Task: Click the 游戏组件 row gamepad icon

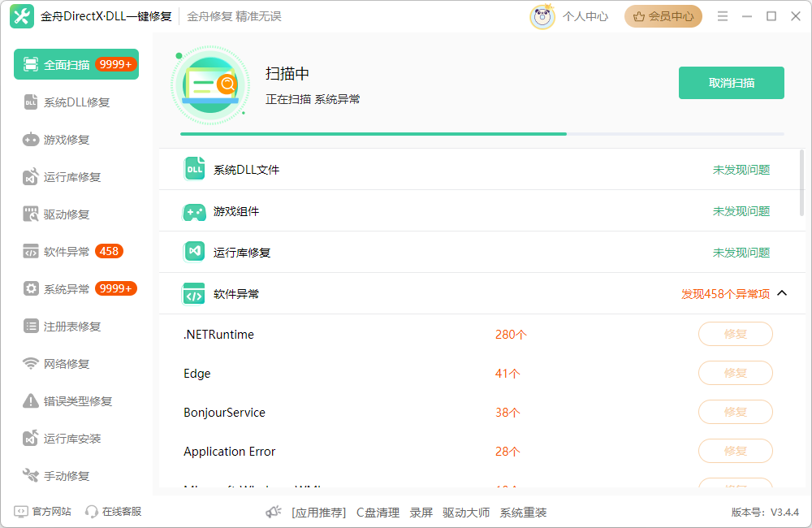Action: click(x=194, y=211)
